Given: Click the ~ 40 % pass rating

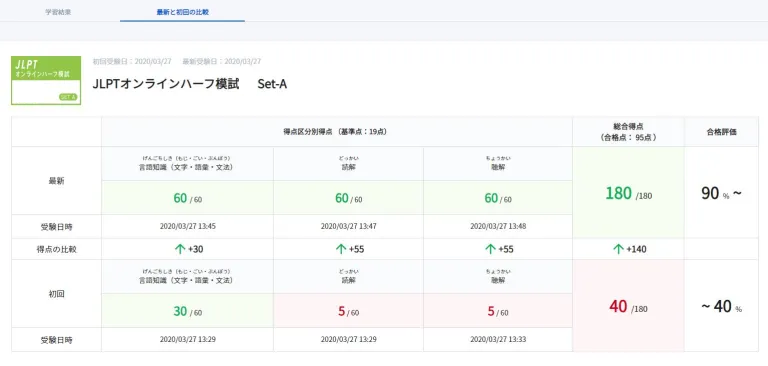Looking at the screenshot, I should [x=721, y=307].
